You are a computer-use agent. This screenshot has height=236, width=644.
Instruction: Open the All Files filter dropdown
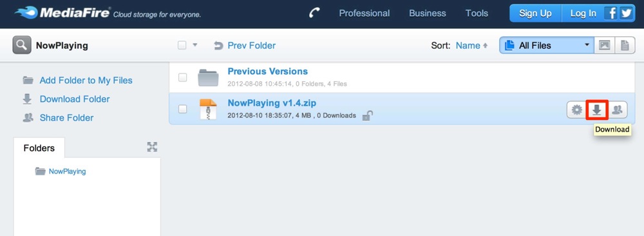point(547,45)
